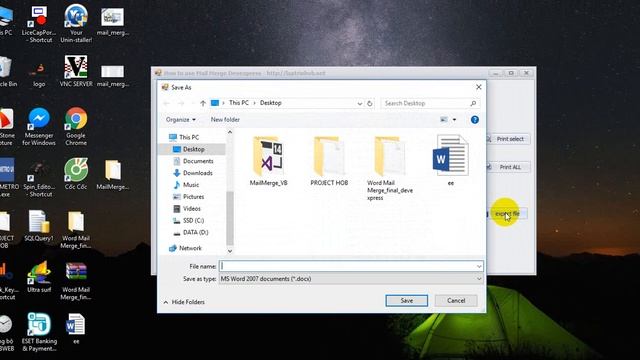
Task: Click This PC in the address breadcrumb
Action: [x=239, y=103]
